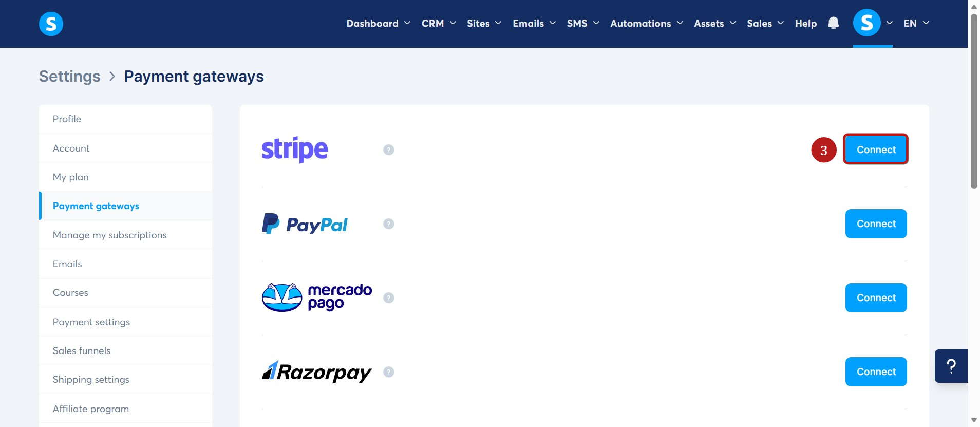This screenshot has width=980, height=427.
Task: Open the Help link in top navigation
Action: click(806, 23)
